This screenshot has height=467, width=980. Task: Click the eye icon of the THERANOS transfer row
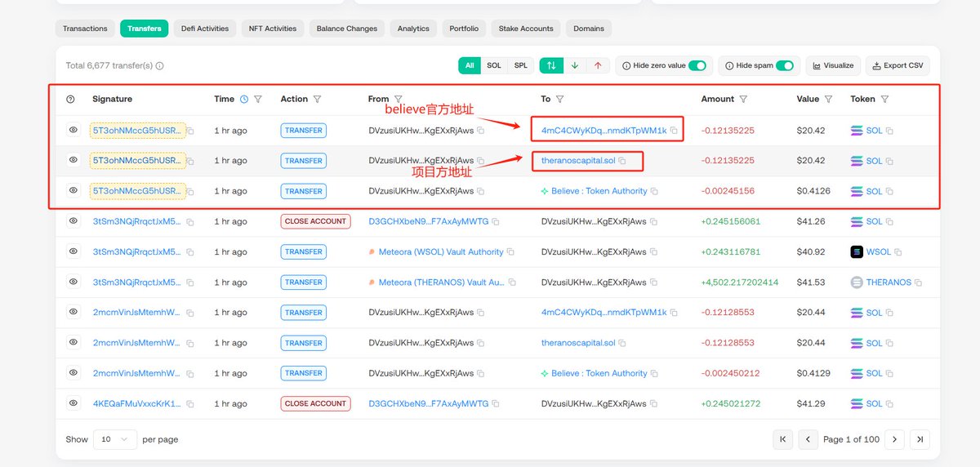pyautogui.click(x=73, y=282)
